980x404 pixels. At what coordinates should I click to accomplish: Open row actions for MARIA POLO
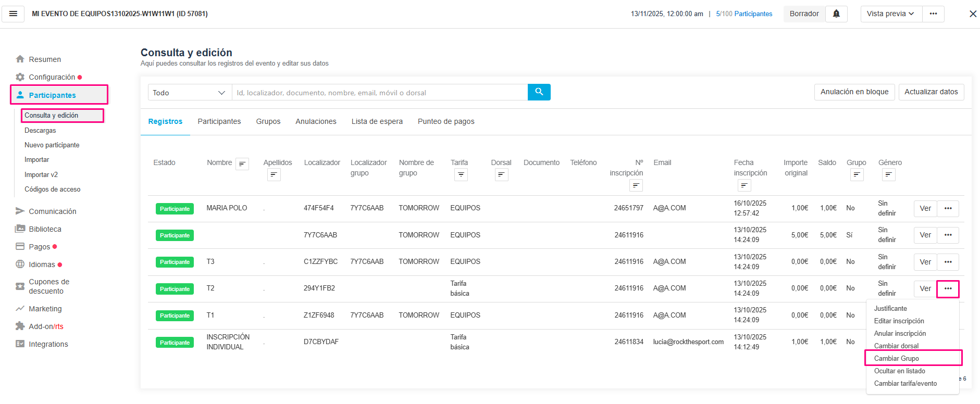click(948, 209)
